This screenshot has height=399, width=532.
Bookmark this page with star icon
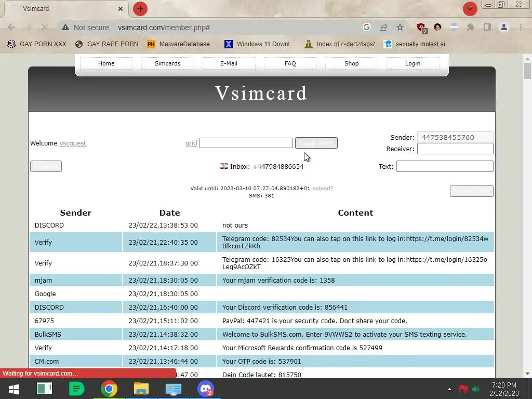pyautogui.click(x=400, y=27)
